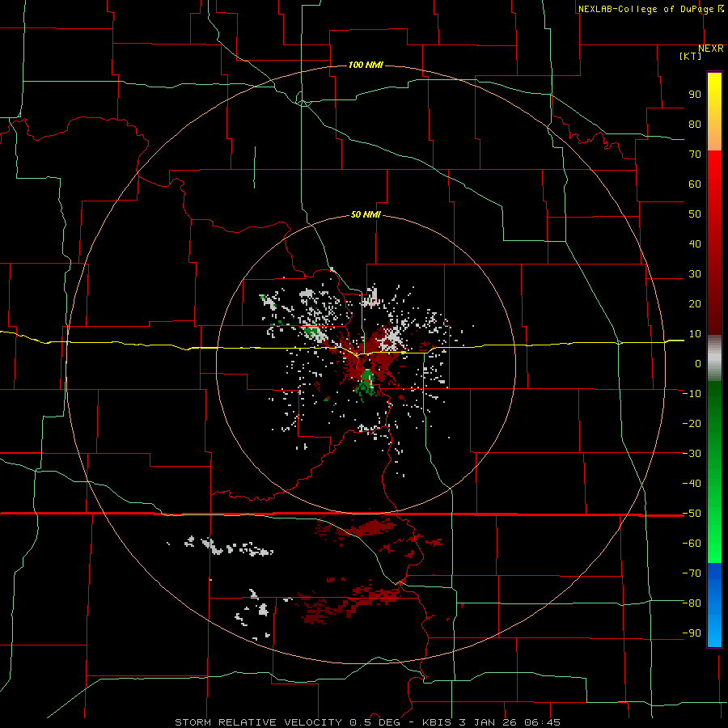Click the -40 value on the velocity scale
Image resolution: width=728 pixels, height=728 pixels.
click(692, 484)
